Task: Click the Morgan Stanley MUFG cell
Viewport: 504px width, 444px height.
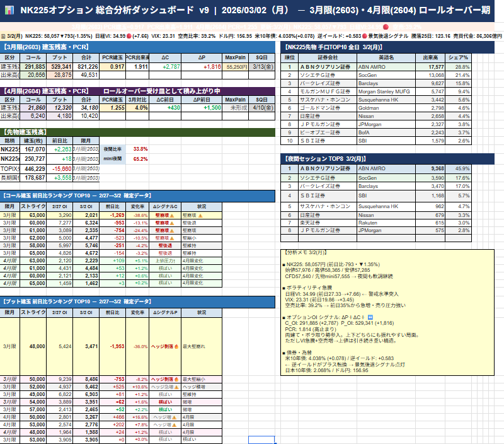Action: (386, 91)
